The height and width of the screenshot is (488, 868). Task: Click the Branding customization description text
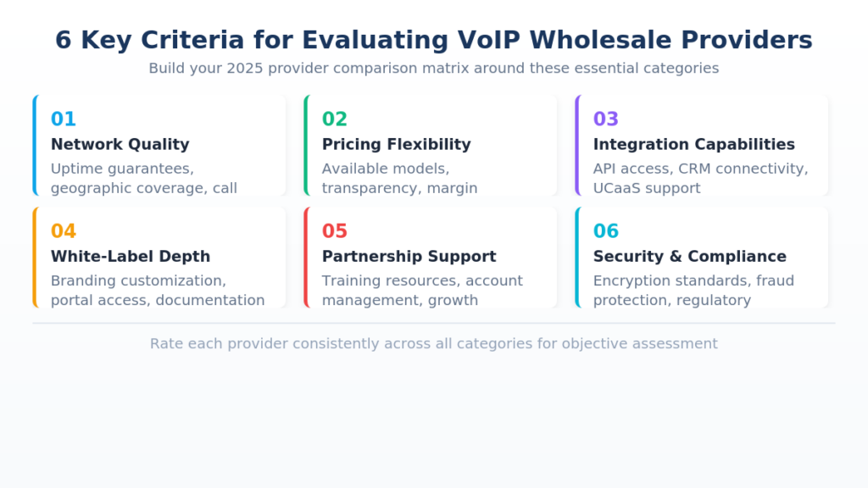click(x=158, y=290)
